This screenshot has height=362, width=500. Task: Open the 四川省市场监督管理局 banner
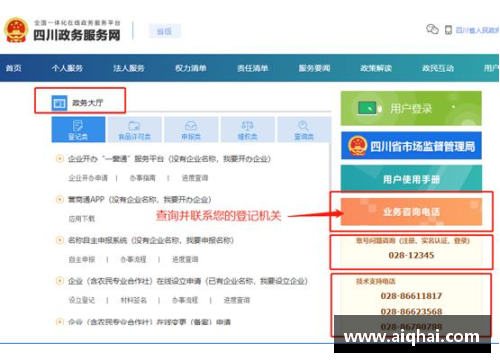(x=411, y=146)
